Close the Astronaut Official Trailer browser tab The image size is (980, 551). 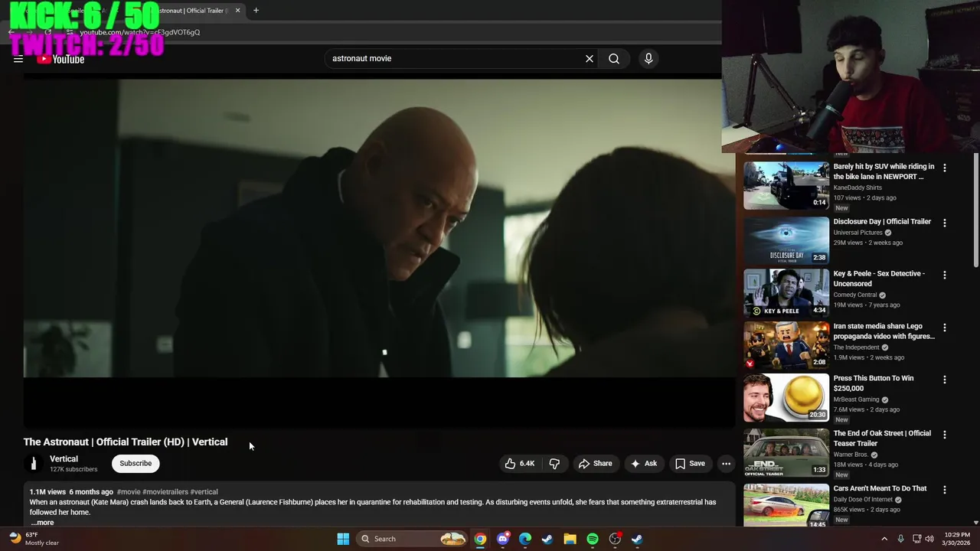[x=237, y=11]
